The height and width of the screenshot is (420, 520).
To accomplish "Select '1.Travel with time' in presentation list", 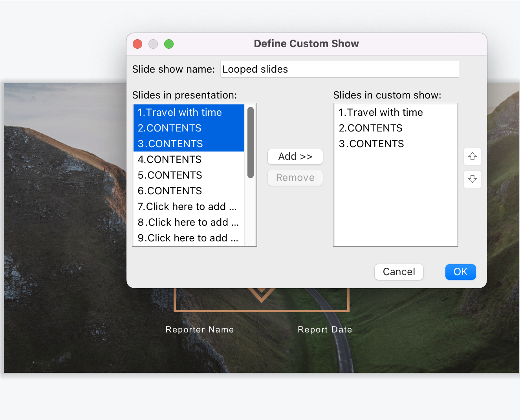I will [189, 112].
